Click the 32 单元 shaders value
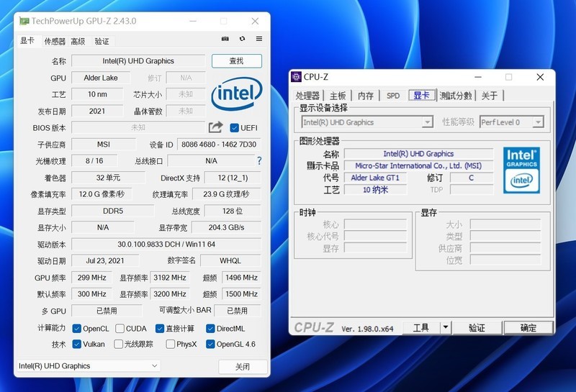 pos(108,178)
